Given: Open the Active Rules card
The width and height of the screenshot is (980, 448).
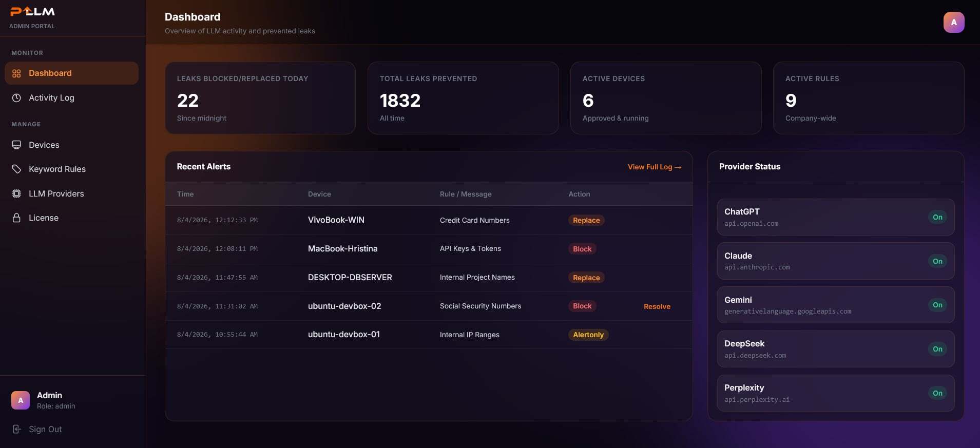Looking at the screenshot, I should tap(869, 98).
